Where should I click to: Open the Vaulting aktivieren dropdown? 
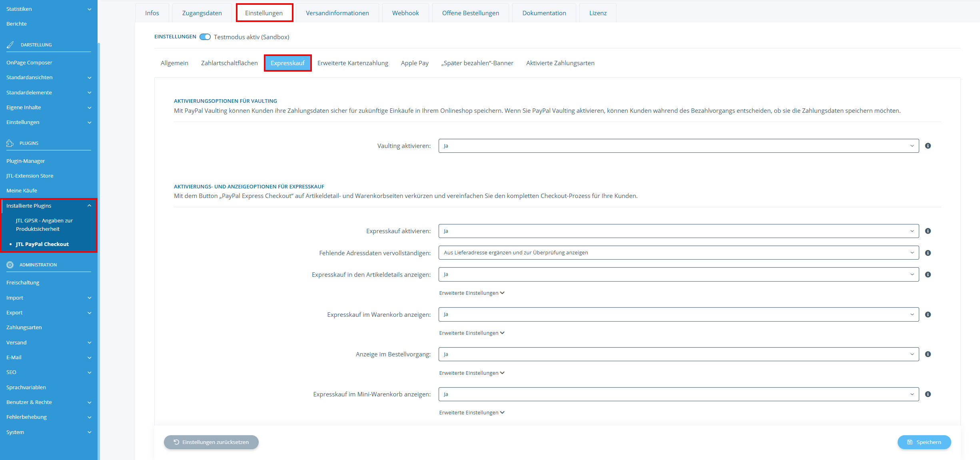[678, 146]
